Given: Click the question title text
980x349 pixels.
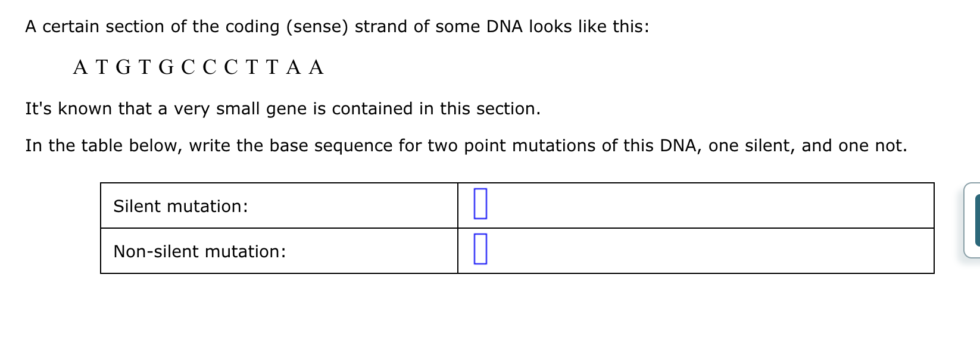Looking at the screenshot, I should 336,26.
